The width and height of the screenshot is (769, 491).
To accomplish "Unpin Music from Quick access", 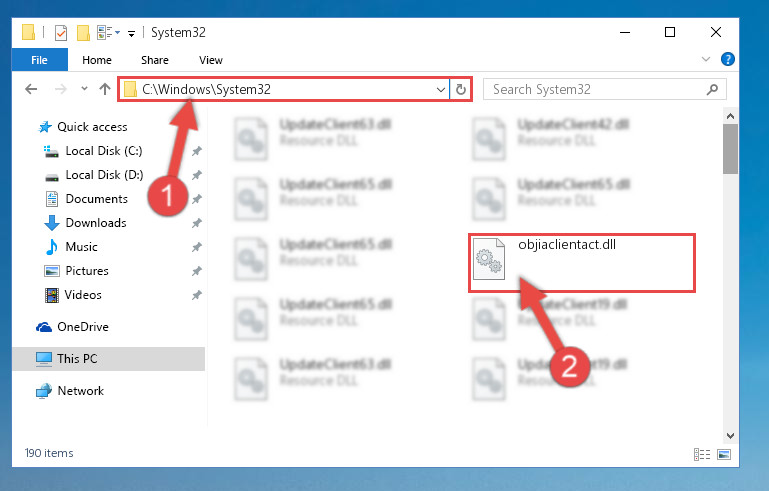I will point(197,247).
